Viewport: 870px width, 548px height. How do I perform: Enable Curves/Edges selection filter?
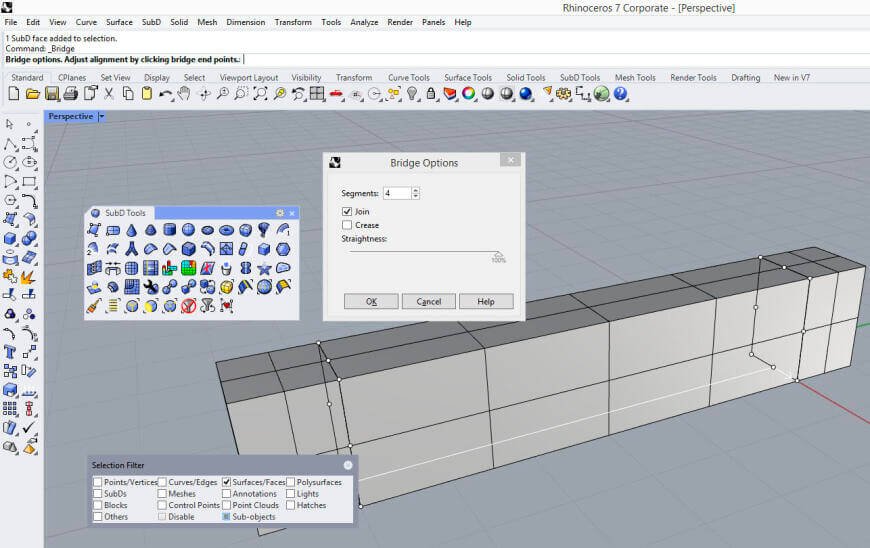click(x=162, y=482)
